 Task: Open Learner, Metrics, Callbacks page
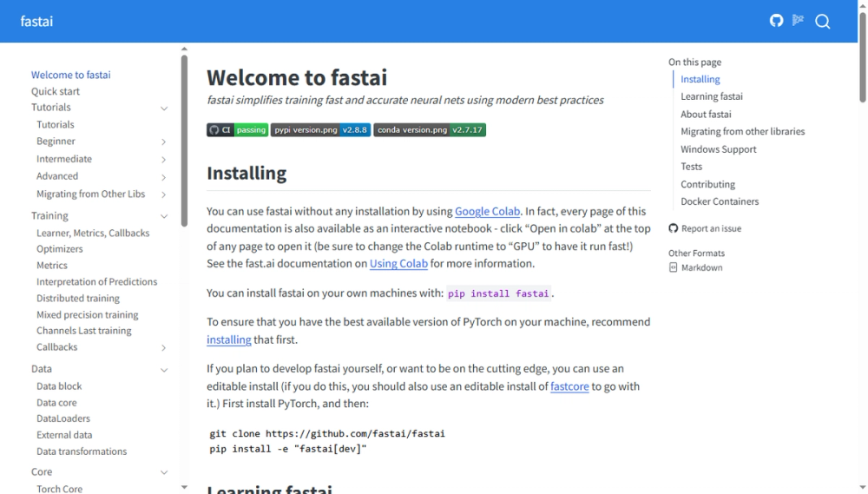93,234
